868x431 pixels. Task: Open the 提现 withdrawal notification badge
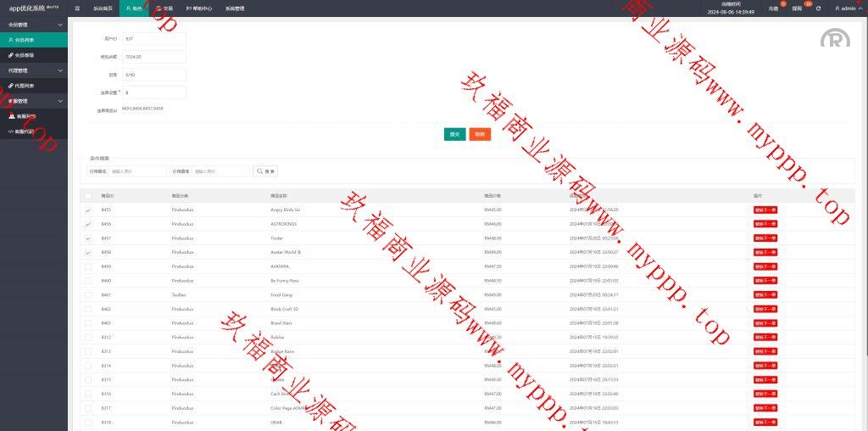click(797, 8)
